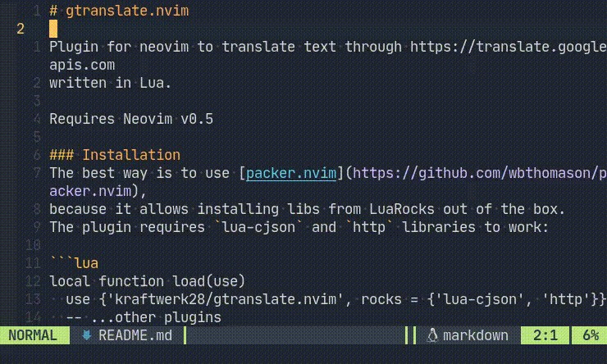Image resolution: width=607 pixels, height=364 pixels.
Task: Click the translate.google URL in first paragraph
Action: [x=508, y=47]
